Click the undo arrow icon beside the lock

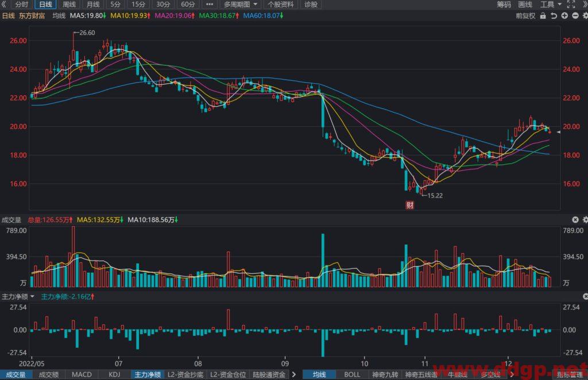coord(554,15)
